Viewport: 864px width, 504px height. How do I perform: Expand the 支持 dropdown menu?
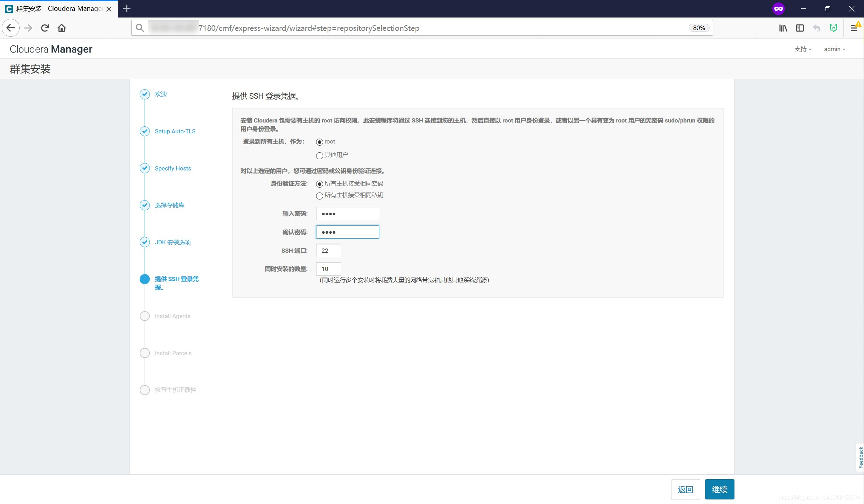click(803, 49)
